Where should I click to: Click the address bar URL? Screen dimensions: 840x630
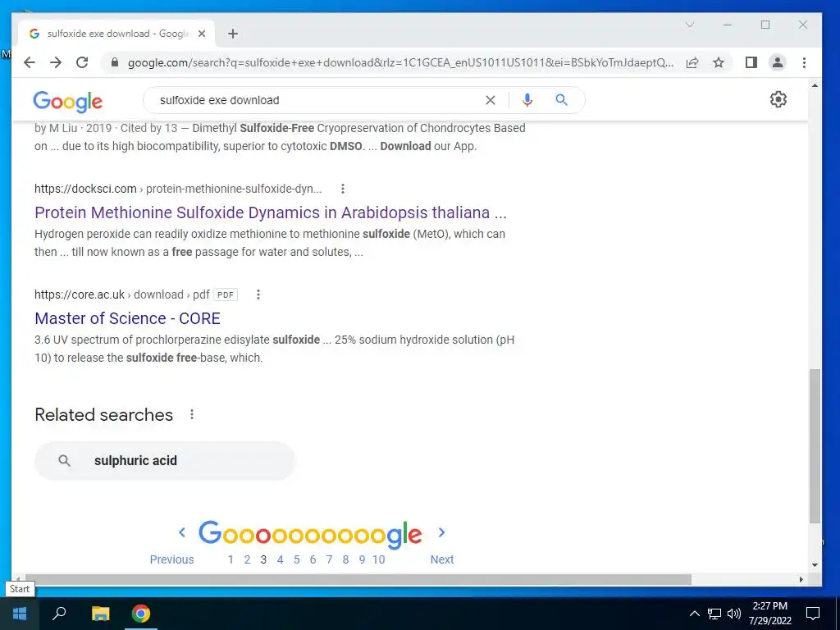(x=400, y=62)
